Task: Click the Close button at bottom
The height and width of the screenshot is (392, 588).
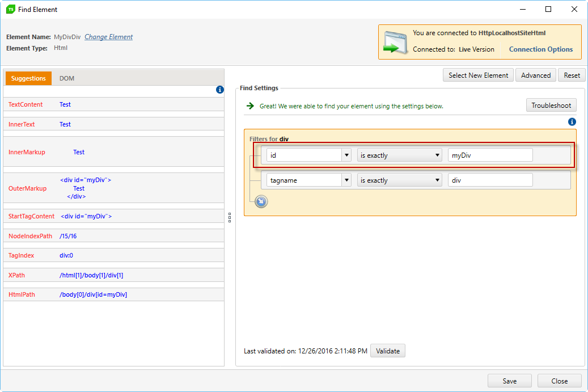Action: [x=560, y=381]
